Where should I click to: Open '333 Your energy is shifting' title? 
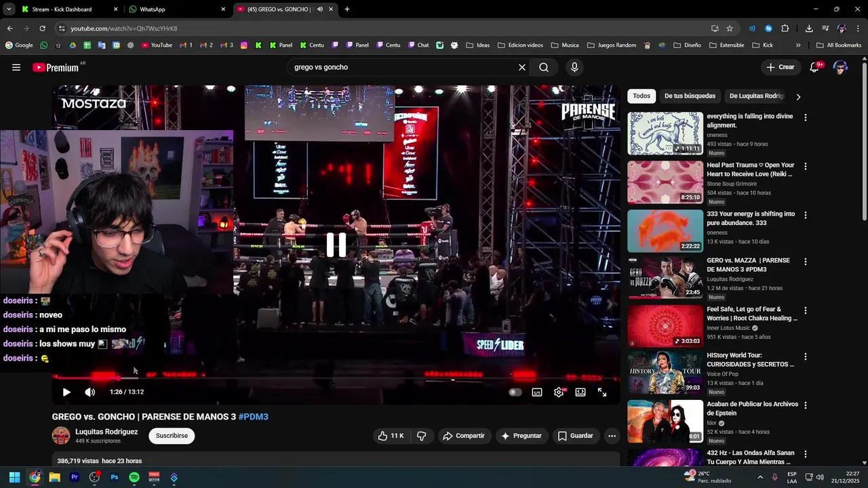pyautogui.click(x=751, y=218)
